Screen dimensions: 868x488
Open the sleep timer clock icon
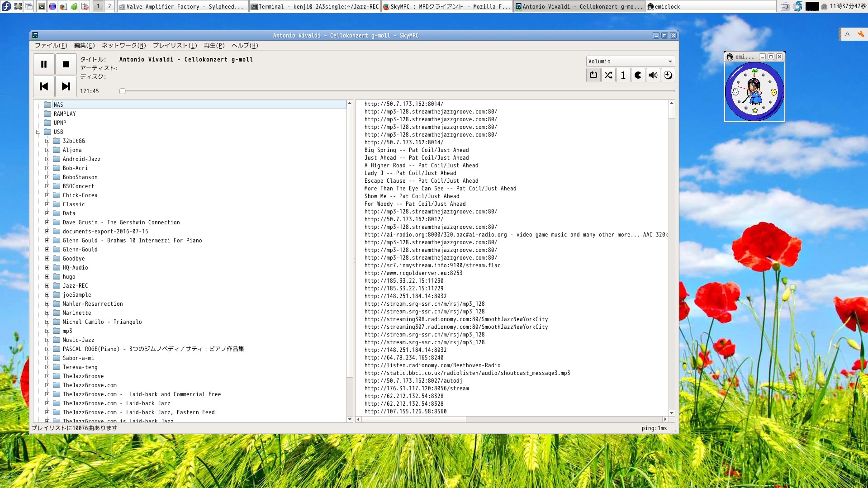(x=668, y=75)
